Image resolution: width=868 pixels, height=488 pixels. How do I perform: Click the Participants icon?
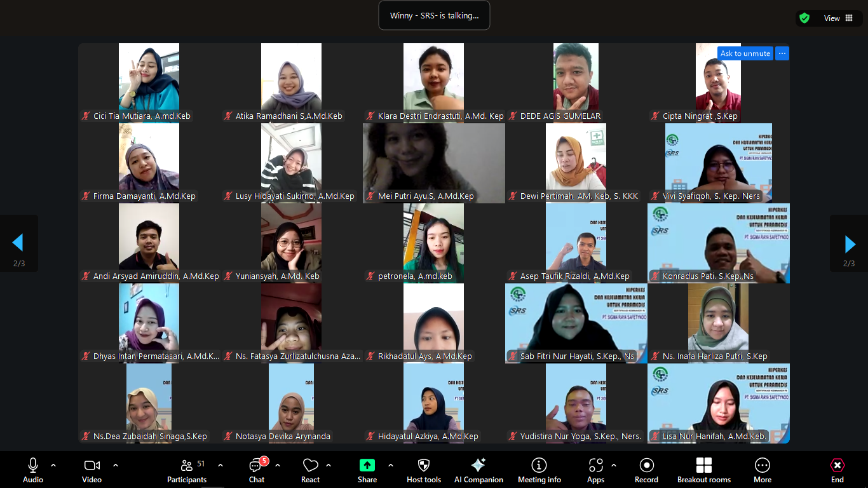(187, 466)
